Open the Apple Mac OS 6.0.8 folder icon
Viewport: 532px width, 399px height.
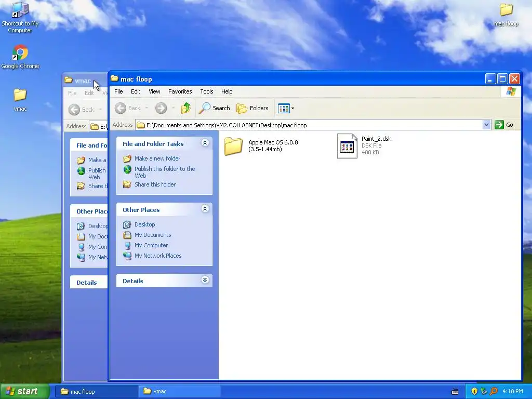(x=233, y=146)
